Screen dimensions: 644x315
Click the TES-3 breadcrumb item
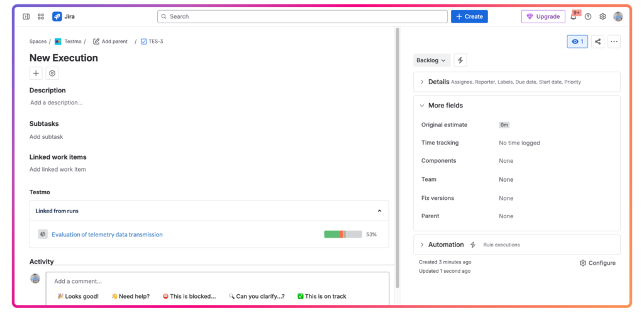(155, 41)
